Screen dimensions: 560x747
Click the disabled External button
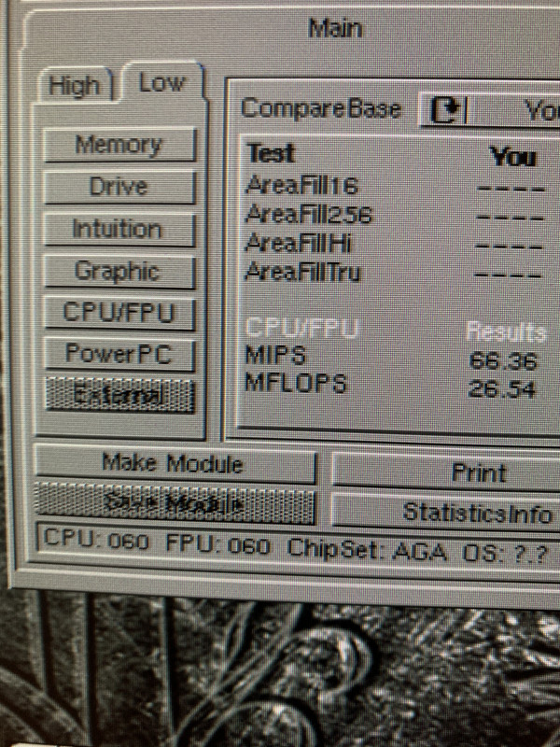(x=119, y=394)
